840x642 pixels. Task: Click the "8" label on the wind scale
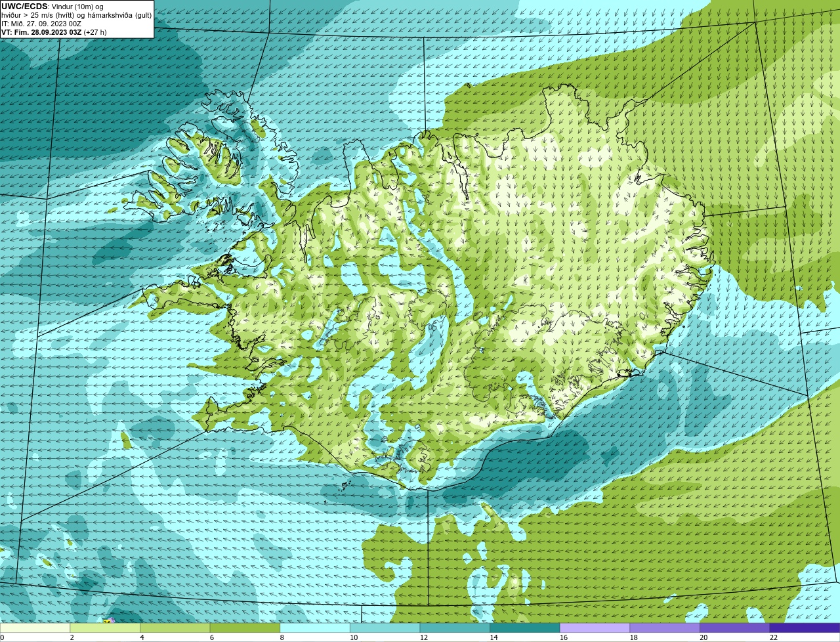[x=282, y=637]
